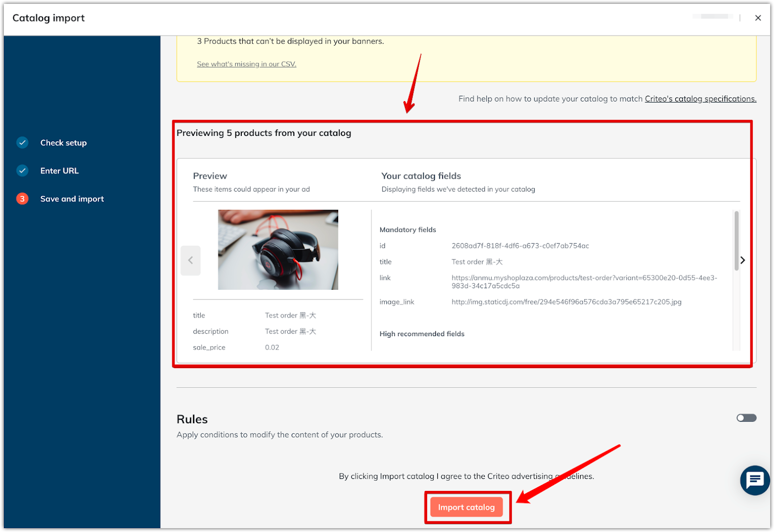Click the Criteo advertising guidelines agreement text
Viewport: 774px width, 532px height.
[466, 476]
